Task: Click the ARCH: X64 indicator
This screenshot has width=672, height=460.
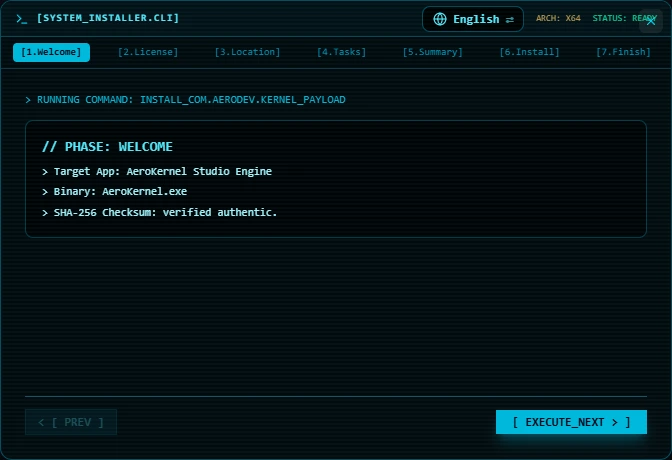Action: tap(558, 18)
